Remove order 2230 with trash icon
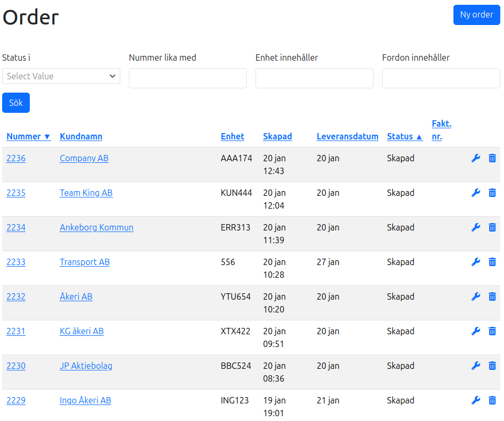The height and width of the screenshot is (421, 504). pyautogui.click(x=492, y=366)
